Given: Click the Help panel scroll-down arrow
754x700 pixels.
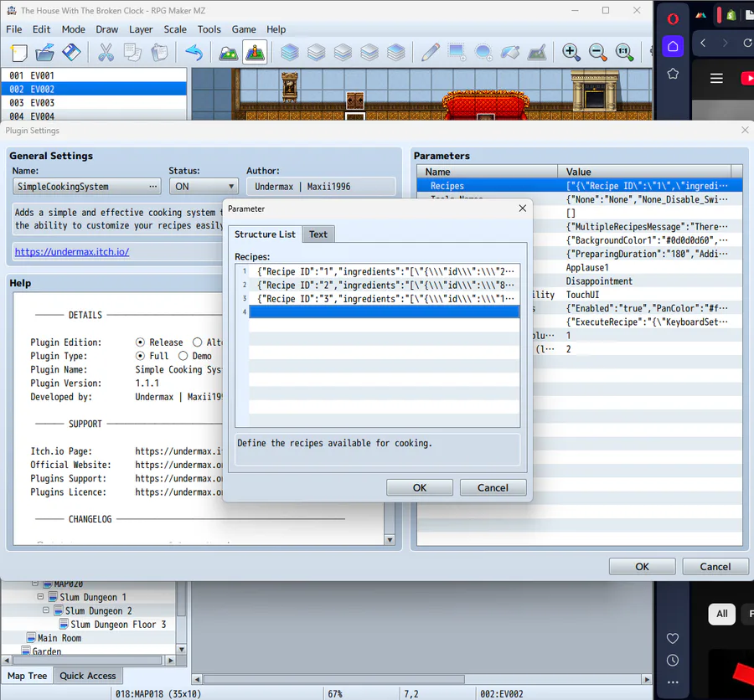Looking at the screenshot, I should point(390,540).
